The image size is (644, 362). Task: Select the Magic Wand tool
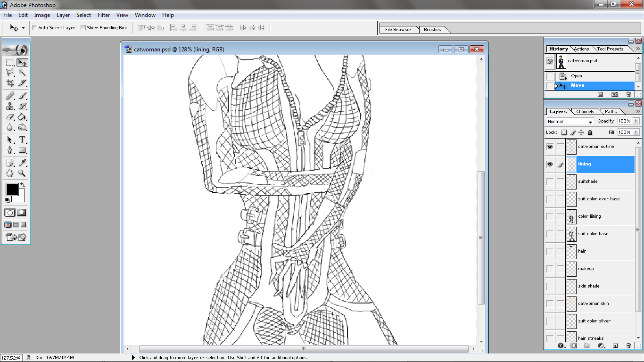tap(22, 73)
